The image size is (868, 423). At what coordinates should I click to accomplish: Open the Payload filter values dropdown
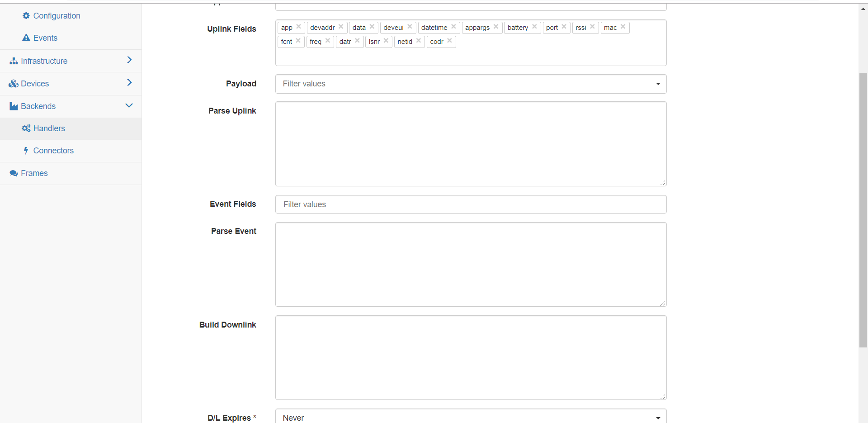[658, 84]
